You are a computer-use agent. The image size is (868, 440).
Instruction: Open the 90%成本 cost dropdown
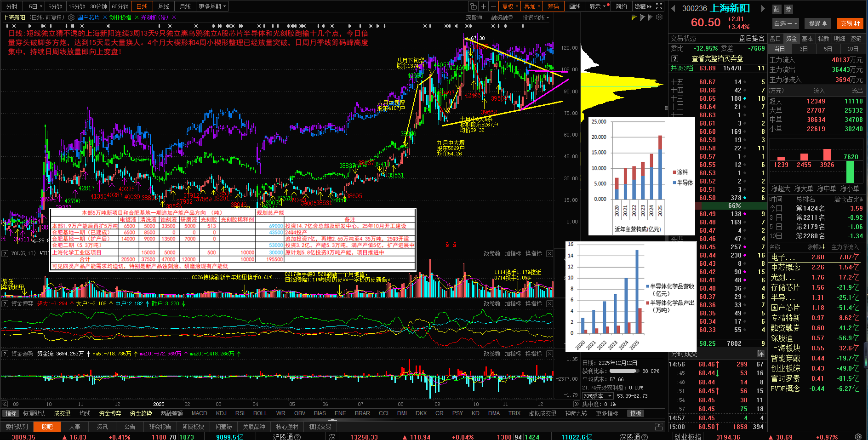coord(598,396)
